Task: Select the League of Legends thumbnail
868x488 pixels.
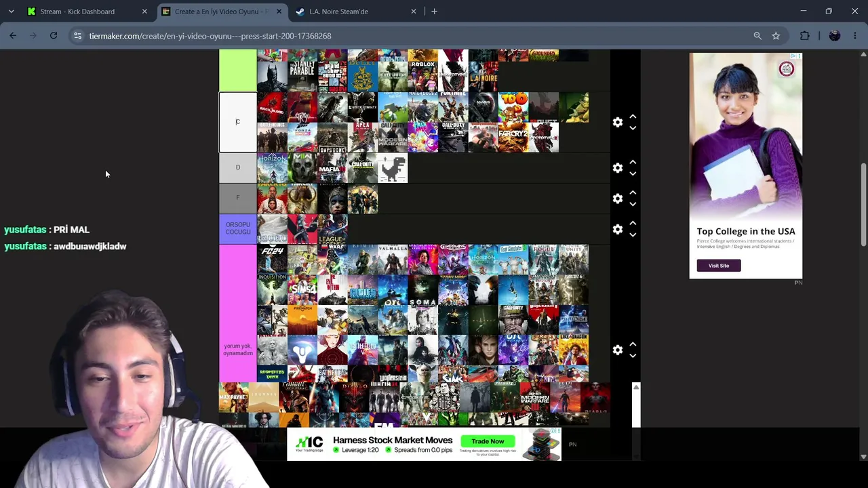Action: click(x=332, y=229)
